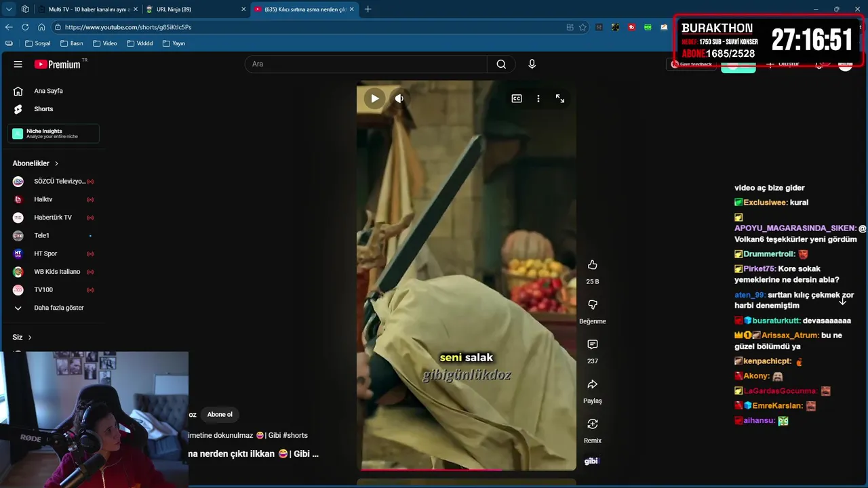Open the 237 comments panel
Screen dimensions: 868x488
pos(593,344)
